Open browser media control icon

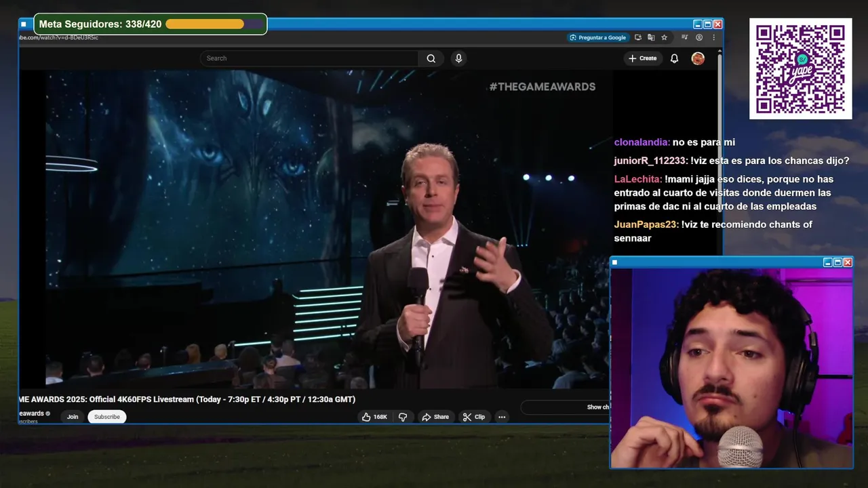(685, 37)
